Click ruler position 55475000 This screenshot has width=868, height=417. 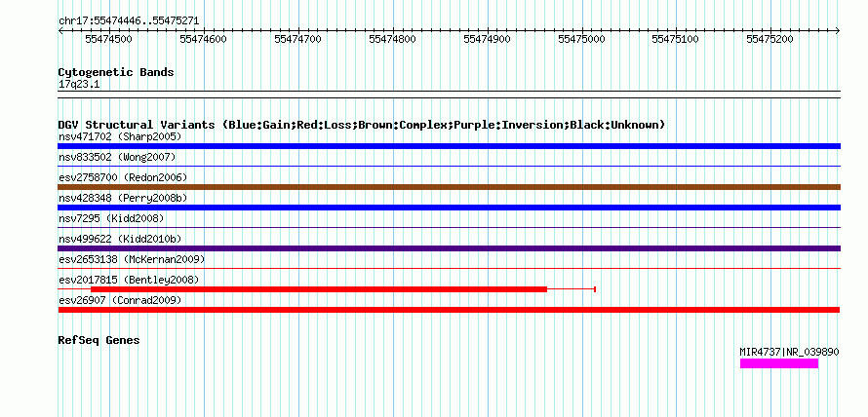pos(581,39)
